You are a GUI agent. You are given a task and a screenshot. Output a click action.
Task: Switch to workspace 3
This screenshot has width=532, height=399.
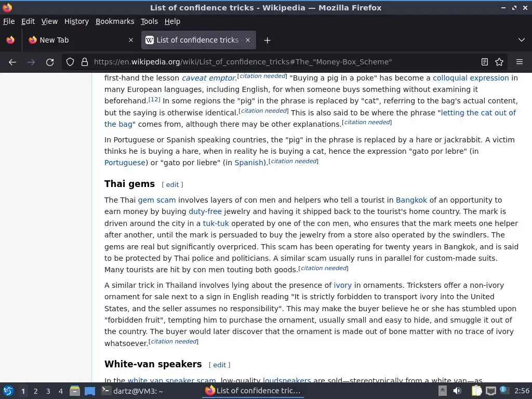[48, 391]
